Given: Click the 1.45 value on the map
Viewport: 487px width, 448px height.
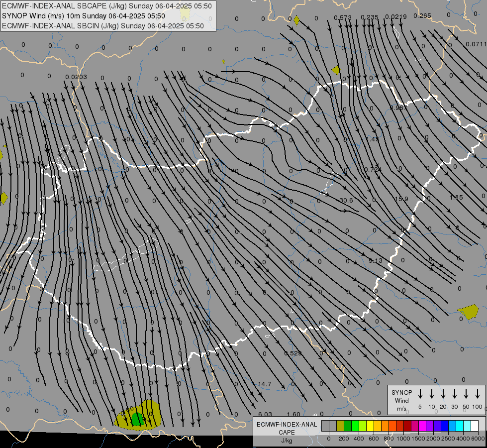Looking at the screenshot, I should pyautogui.click(x=373, y=139).
